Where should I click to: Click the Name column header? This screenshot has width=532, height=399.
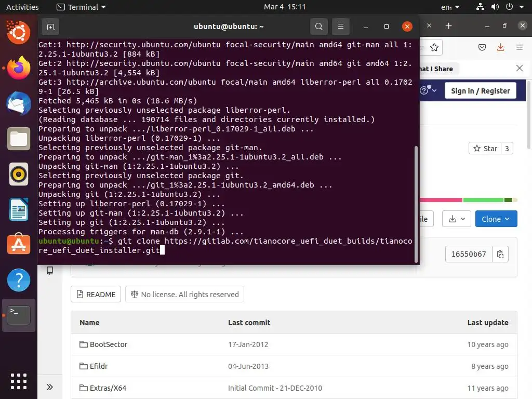(89, 323)
